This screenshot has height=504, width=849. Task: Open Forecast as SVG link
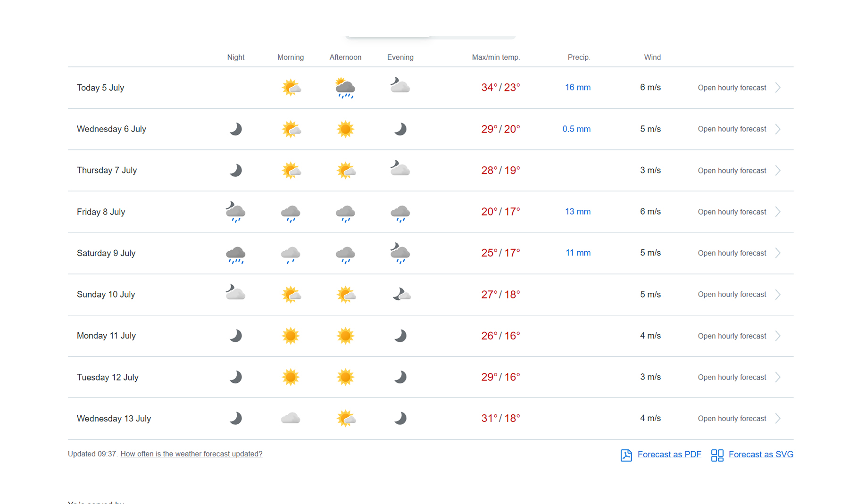(x=760, y=454)
